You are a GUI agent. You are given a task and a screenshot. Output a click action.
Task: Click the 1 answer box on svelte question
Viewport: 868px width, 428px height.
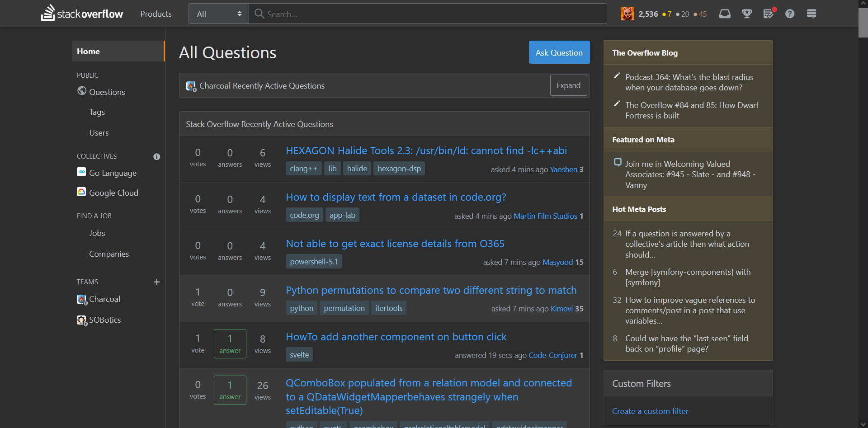click(230, 343)
